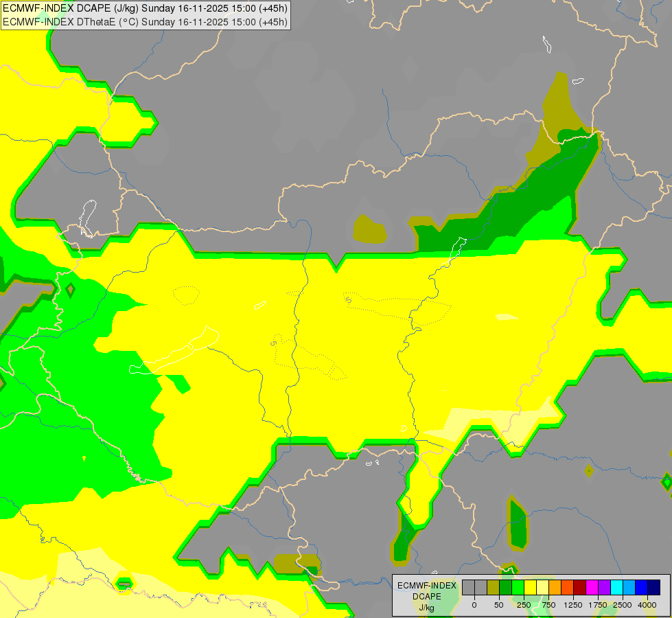Select the magenta legend swatch
Image resolution: width=672 pixels, height=618 pixels.
pyautogui.click(x=592, y=588)
